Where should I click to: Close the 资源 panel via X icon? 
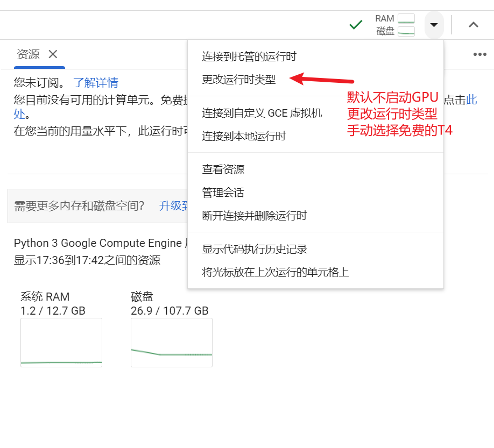(x=52, y=54)
